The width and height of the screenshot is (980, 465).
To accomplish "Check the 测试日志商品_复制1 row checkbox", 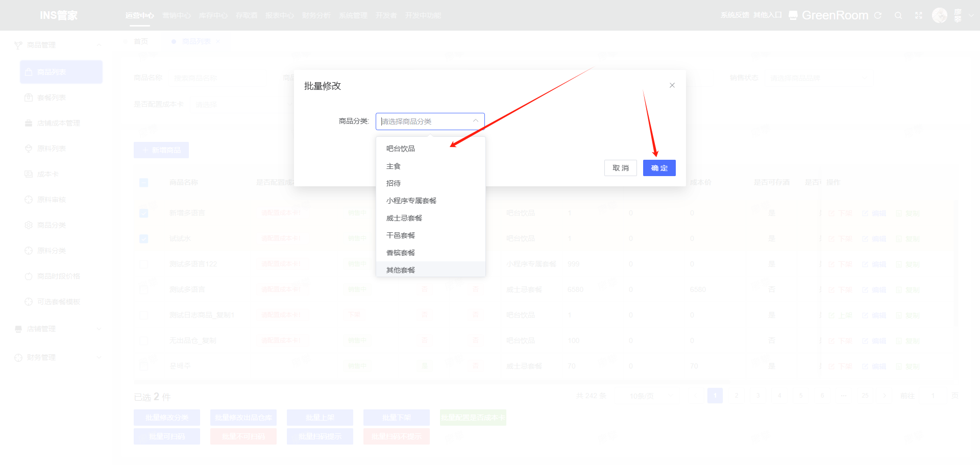I will click(x=143, y=315).
